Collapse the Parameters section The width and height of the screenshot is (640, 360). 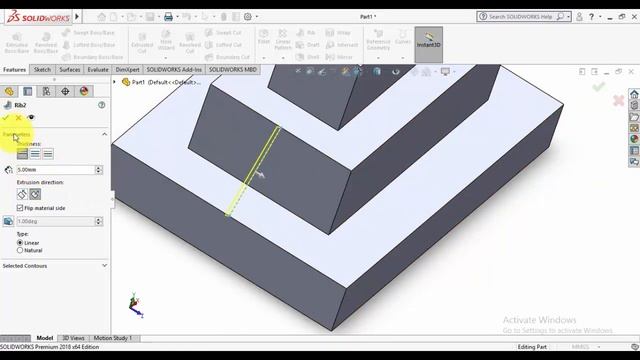pyautogui.click(x=104, y=134)
